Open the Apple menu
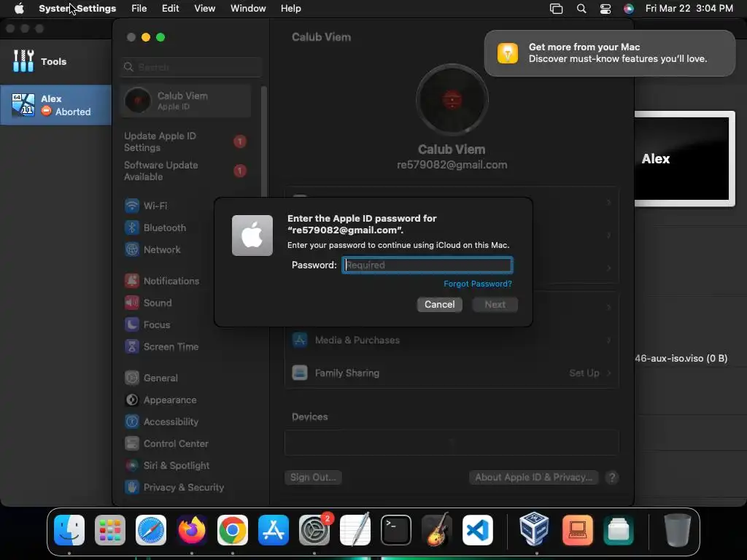 (19, 8)
